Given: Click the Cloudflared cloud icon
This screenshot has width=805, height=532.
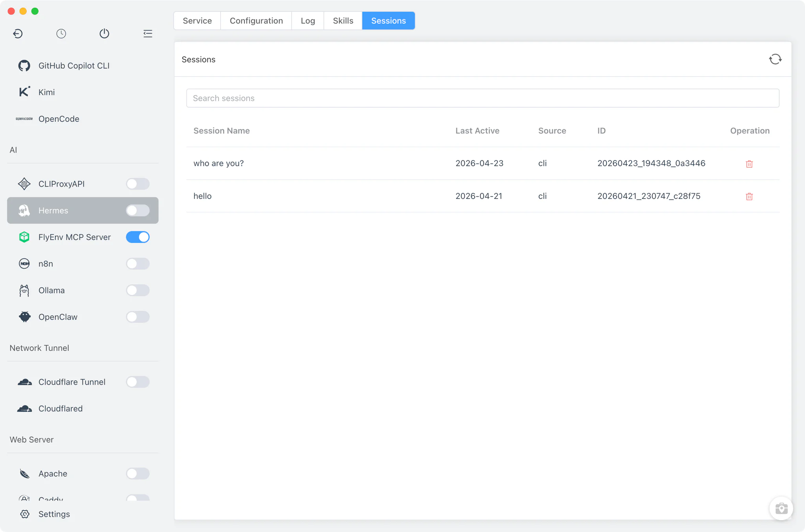Looking at the screenshot, I should [x=24, y=409].
